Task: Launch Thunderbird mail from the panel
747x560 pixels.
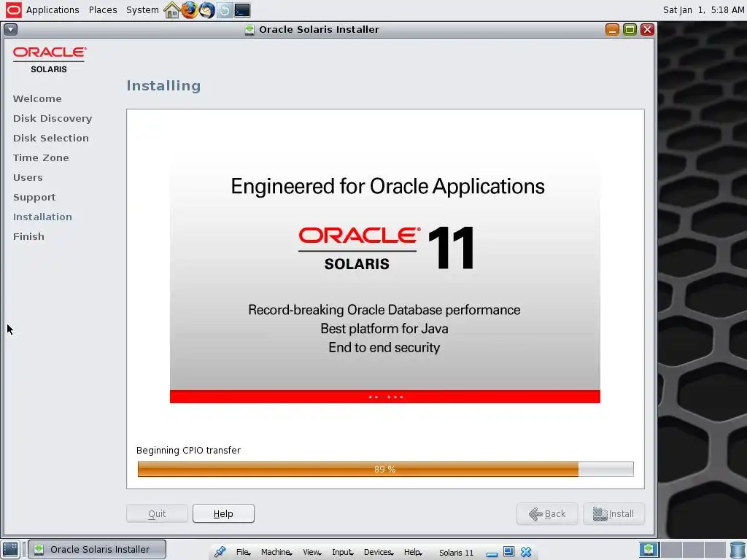Action: click(x=206, y=10)
